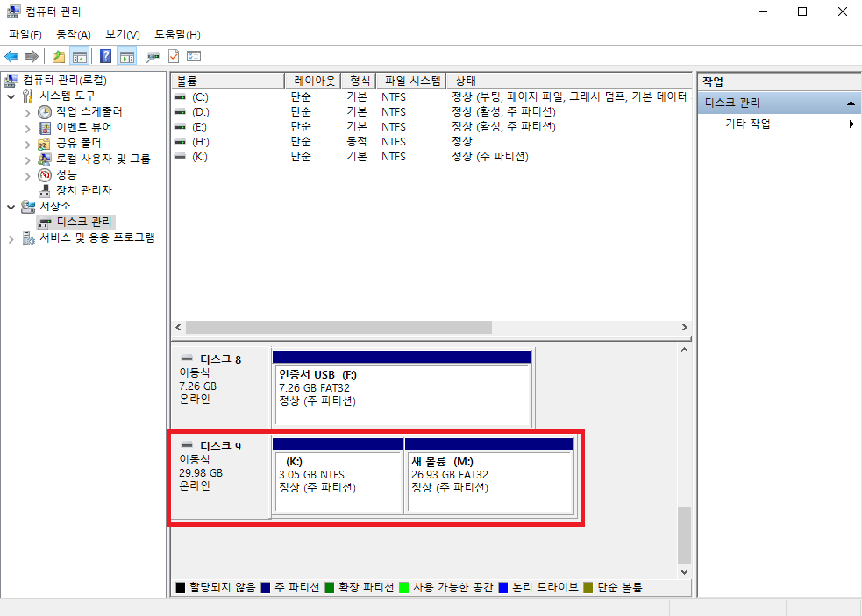Click the 로컬 사용자 및 그룹 icon

point(45,159)
